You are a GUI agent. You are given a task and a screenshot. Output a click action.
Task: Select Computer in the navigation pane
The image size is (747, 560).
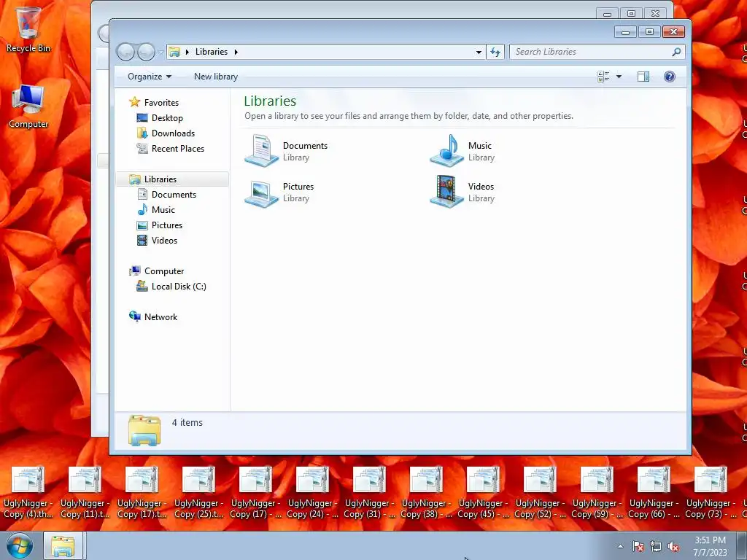tap(164, 271)
